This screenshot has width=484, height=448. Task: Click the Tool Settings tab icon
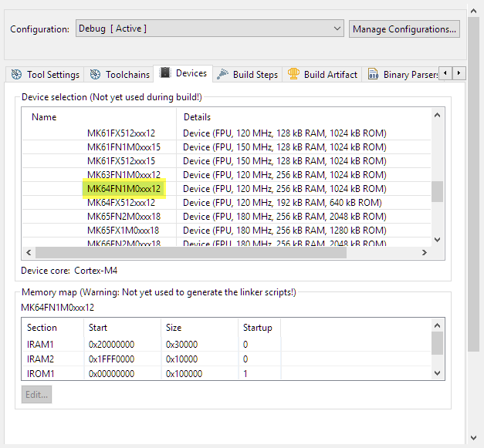coord(16,75)
